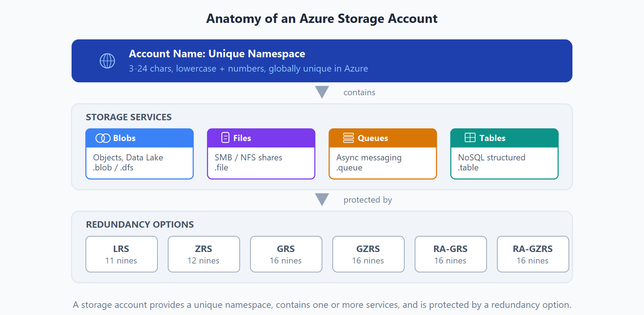Click the 'REDUNDANCY OPTIONS' section label
The image size is (644, 315).
[140, 224]
